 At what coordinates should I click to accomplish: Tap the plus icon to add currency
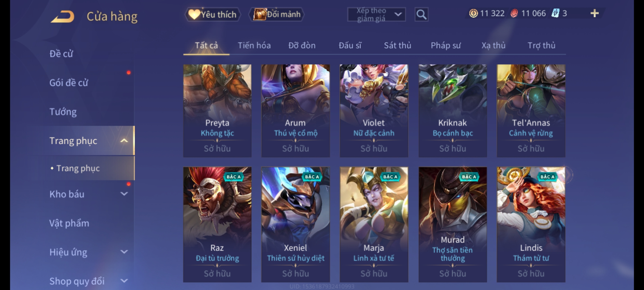coord(595,13)
